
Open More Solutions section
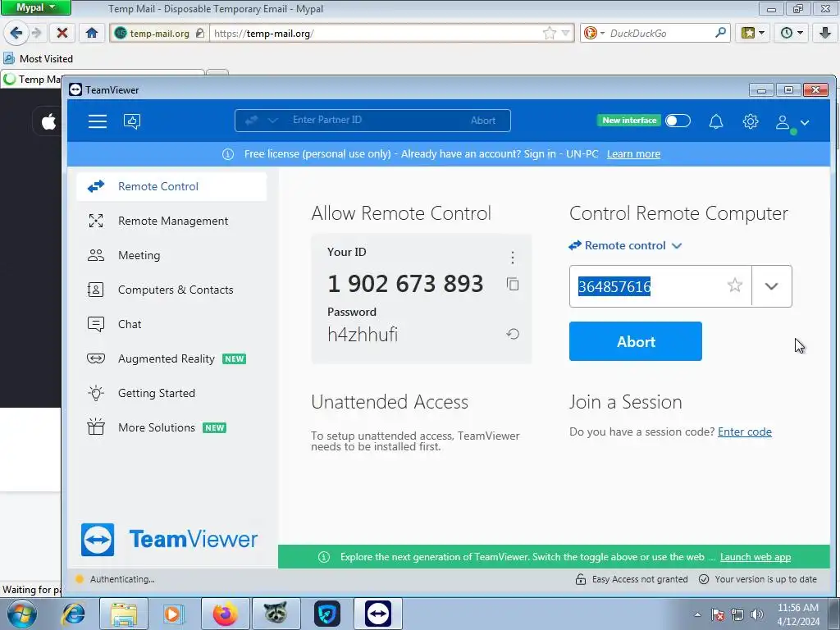tap(171, 427)
